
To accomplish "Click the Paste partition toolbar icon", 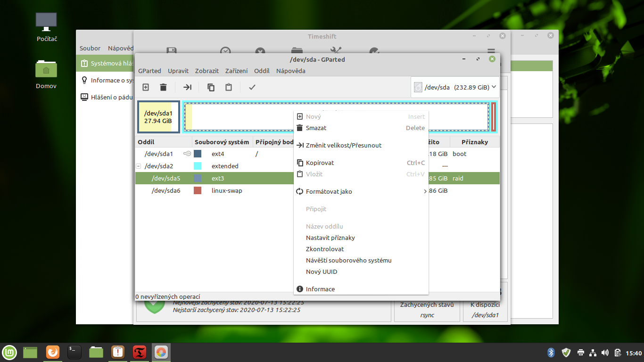I will click(x=229, y=87).
